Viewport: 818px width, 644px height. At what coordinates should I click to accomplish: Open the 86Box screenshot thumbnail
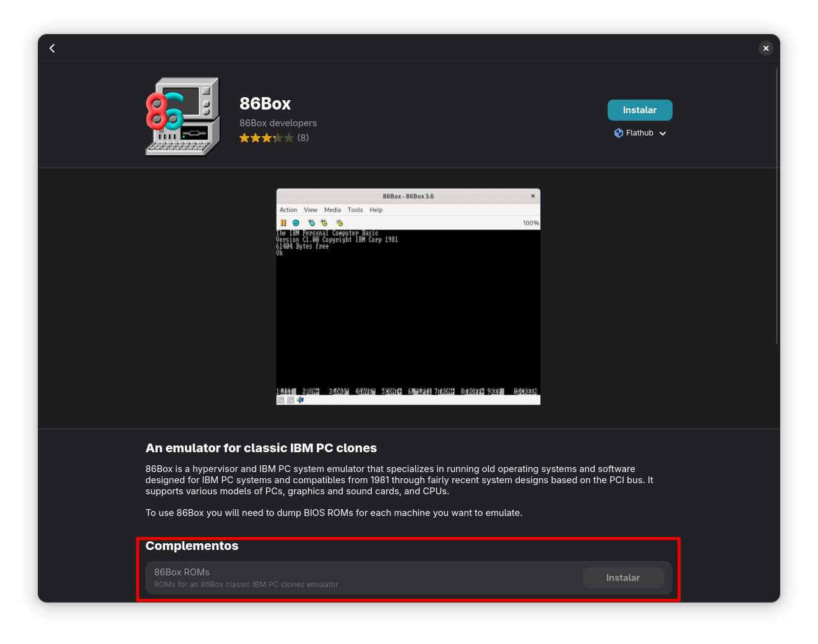(x=408, y=297)
